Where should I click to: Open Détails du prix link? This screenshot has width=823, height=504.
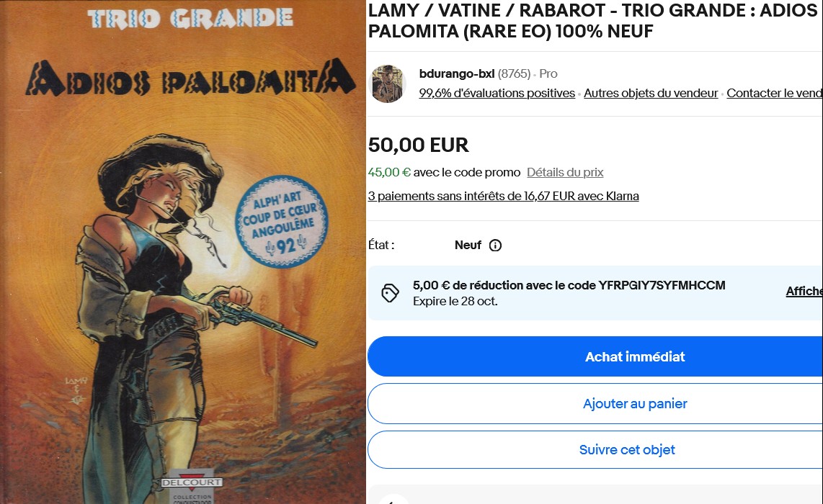click(565, 172)
